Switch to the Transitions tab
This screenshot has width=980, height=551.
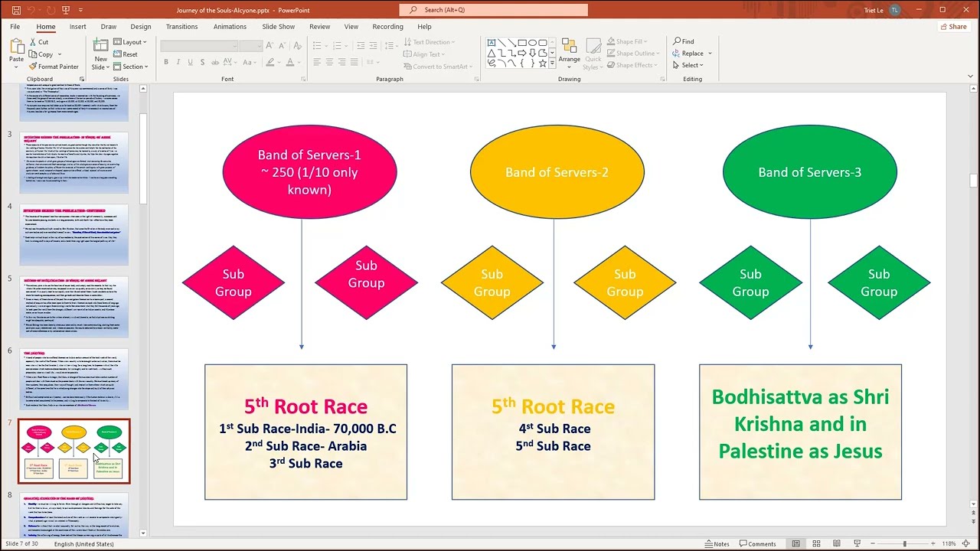pyautogui.click(x=182, y=26)
